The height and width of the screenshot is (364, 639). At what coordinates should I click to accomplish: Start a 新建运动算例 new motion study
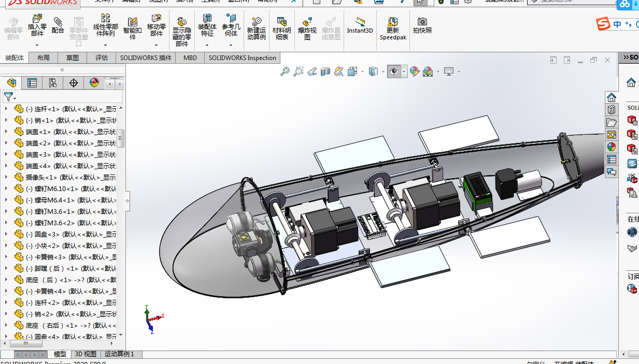click(x=256, y=28)
